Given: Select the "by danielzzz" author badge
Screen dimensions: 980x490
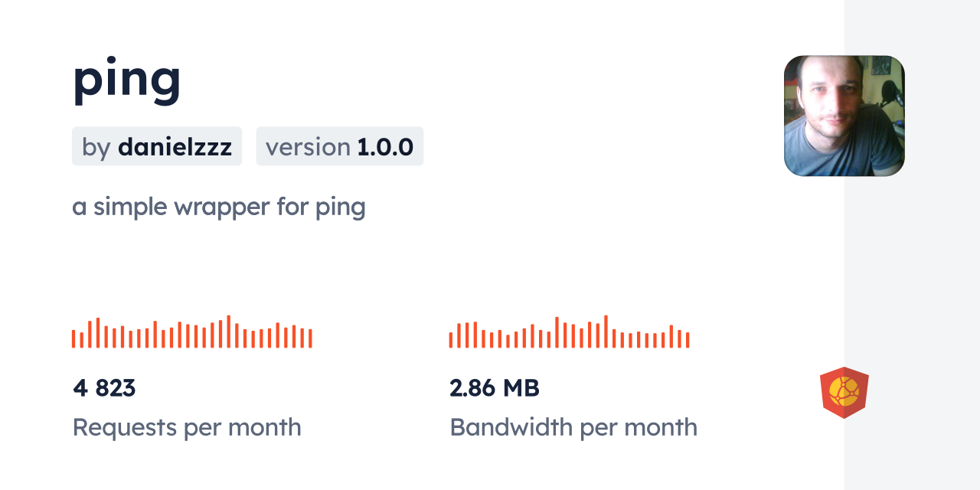Looking at the screenshot, I should [157, 146].
